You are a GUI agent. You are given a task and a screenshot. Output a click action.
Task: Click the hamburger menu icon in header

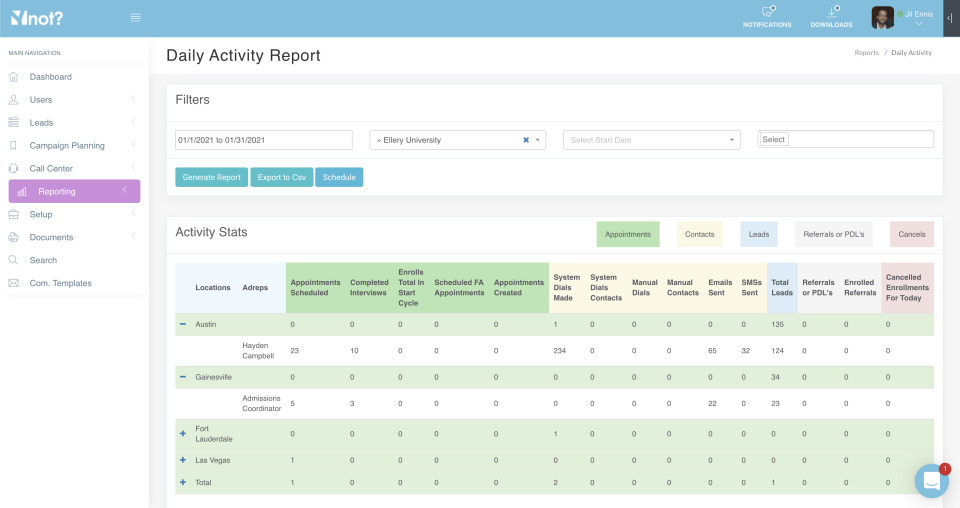click(135, 17)
